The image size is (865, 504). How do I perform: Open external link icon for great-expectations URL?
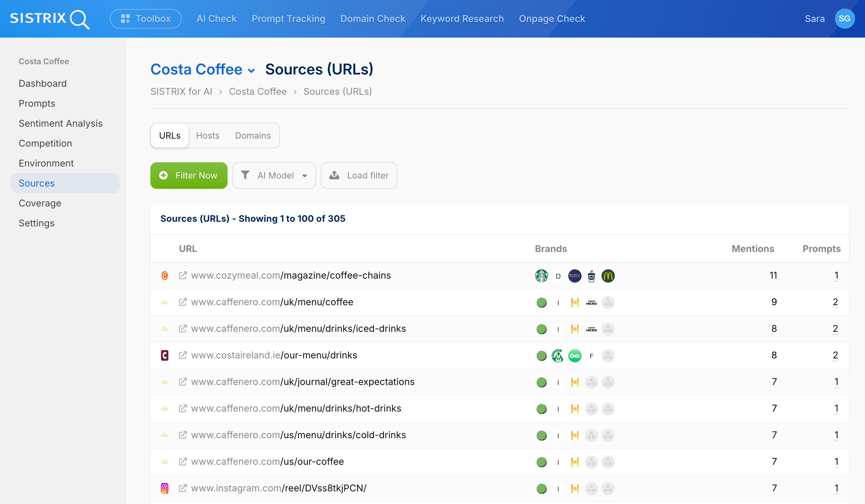(183, 382)
